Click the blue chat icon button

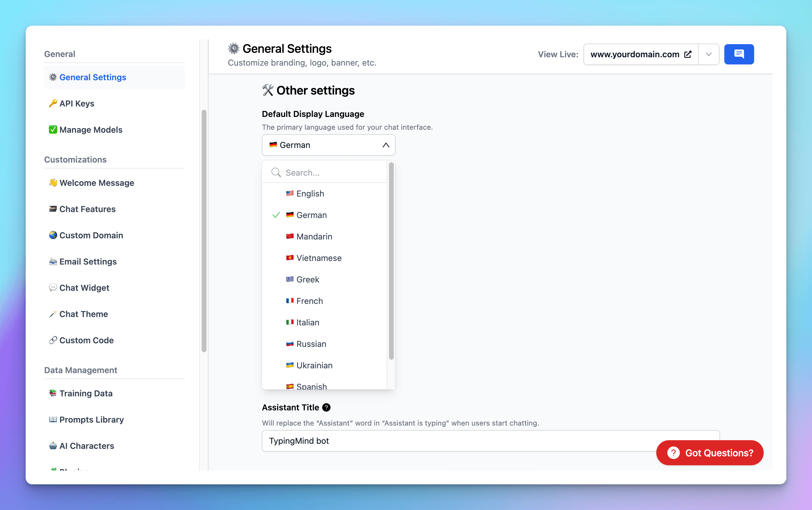[x=739, y=54]
